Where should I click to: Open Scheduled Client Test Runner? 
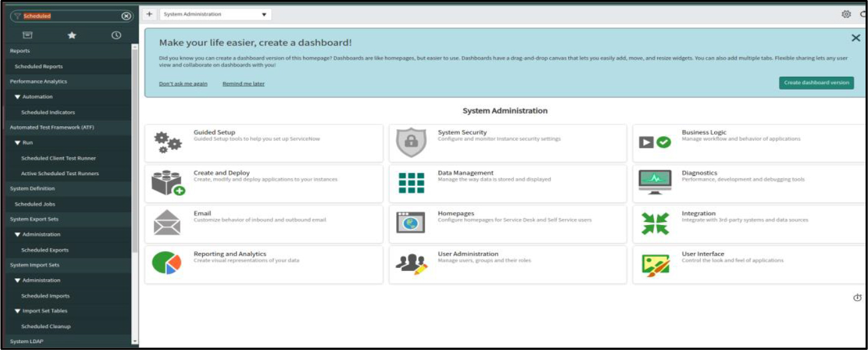(58, 159)
